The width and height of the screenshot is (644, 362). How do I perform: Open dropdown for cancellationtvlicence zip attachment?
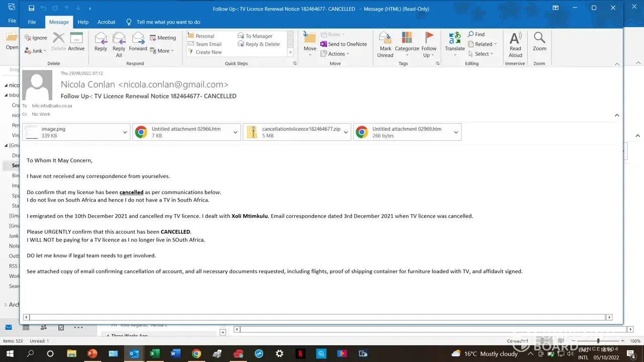346,132
